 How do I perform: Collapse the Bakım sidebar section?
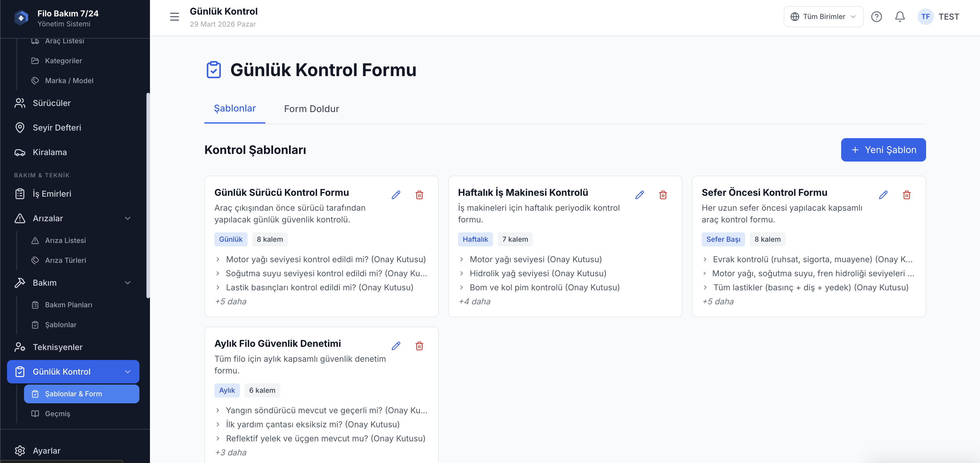128,283
